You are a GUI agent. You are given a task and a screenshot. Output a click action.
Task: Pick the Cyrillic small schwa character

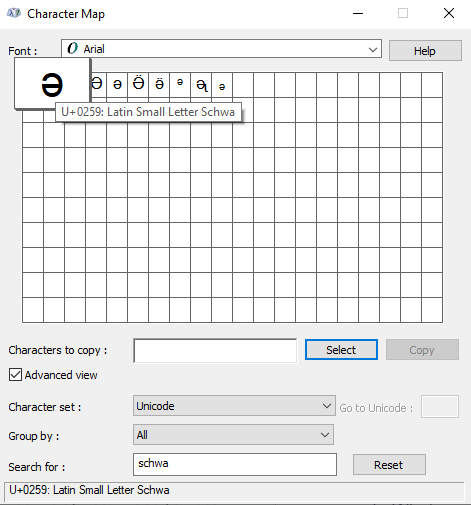coord(117,85)
